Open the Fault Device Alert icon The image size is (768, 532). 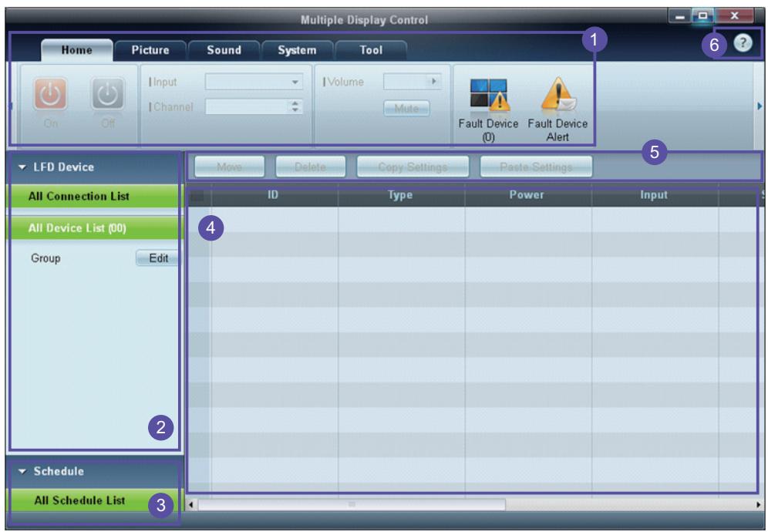558,93
